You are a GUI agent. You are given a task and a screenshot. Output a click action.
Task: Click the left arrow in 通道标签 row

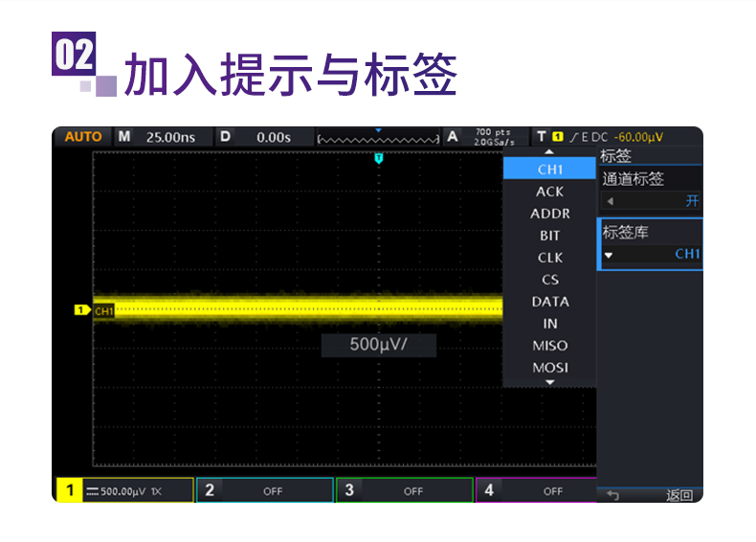611,201
